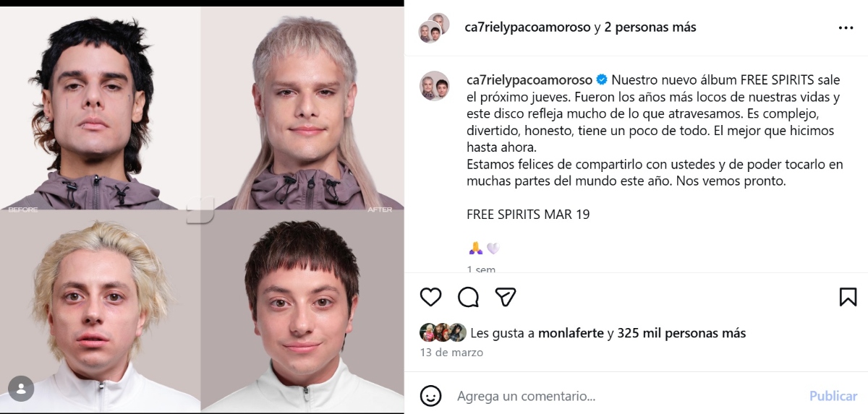Open monlaferte's profile from likes
Image resolution: width=868 pixels, height=414 pixels.
571,333
